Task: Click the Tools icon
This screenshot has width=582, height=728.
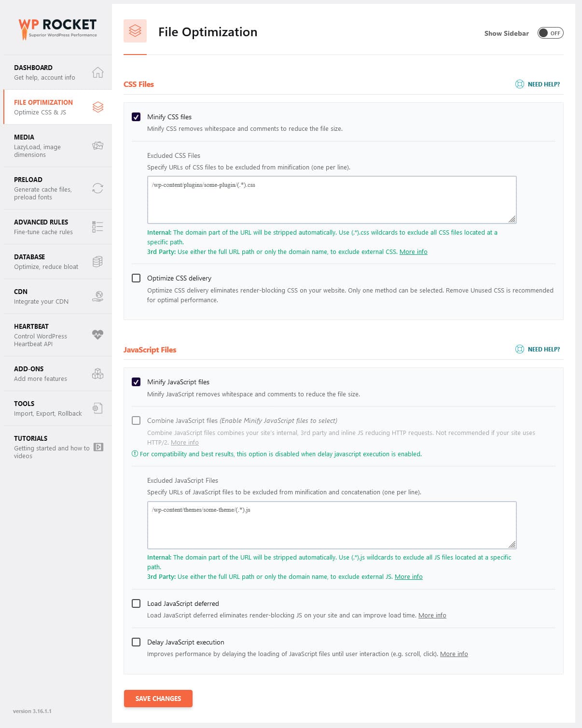Action: click(97, 408)
